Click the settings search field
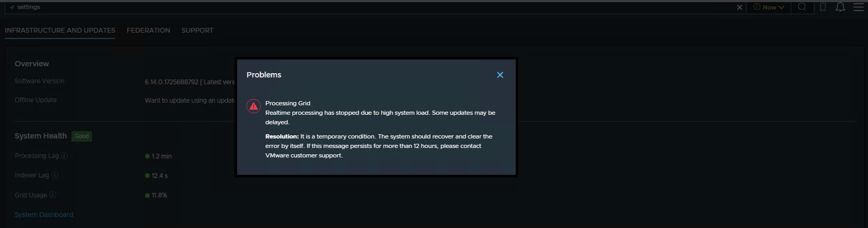868x228 pixels. [368, 7]
